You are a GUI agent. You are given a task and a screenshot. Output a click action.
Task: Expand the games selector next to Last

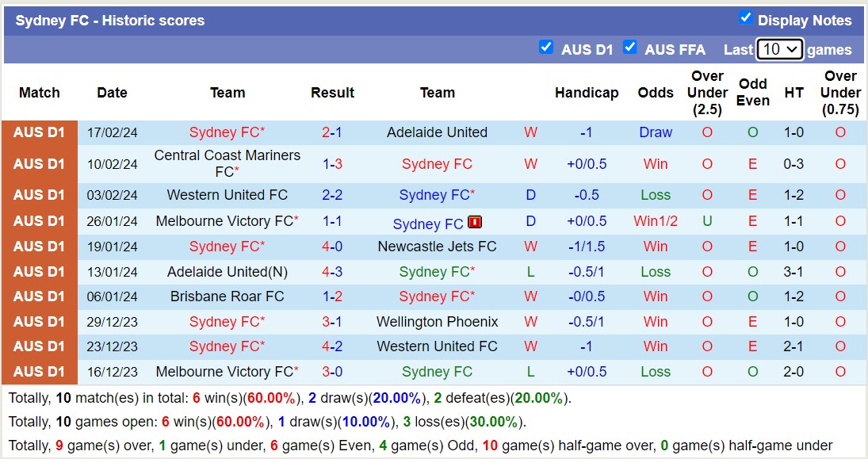pos(779,49)
